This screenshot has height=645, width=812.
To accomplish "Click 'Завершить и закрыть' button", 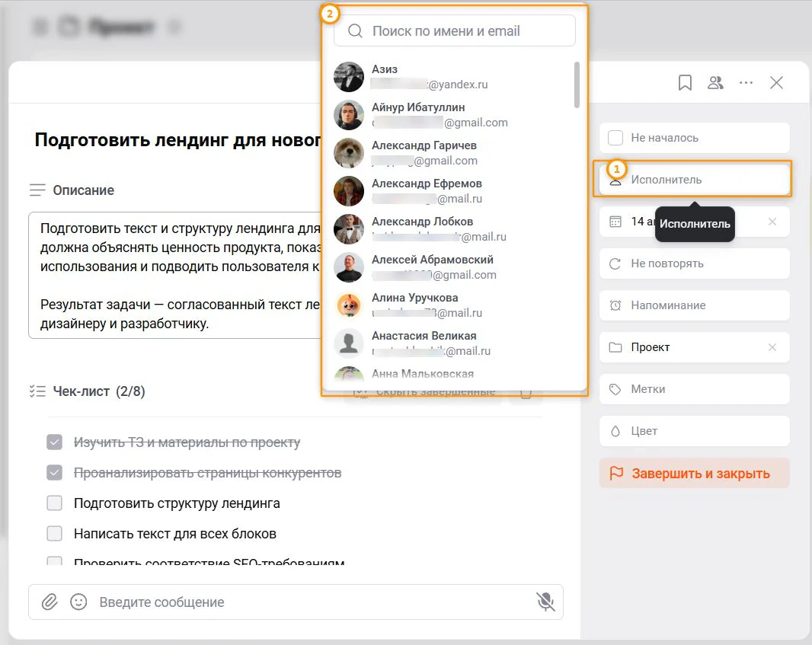I will (694, 473).
